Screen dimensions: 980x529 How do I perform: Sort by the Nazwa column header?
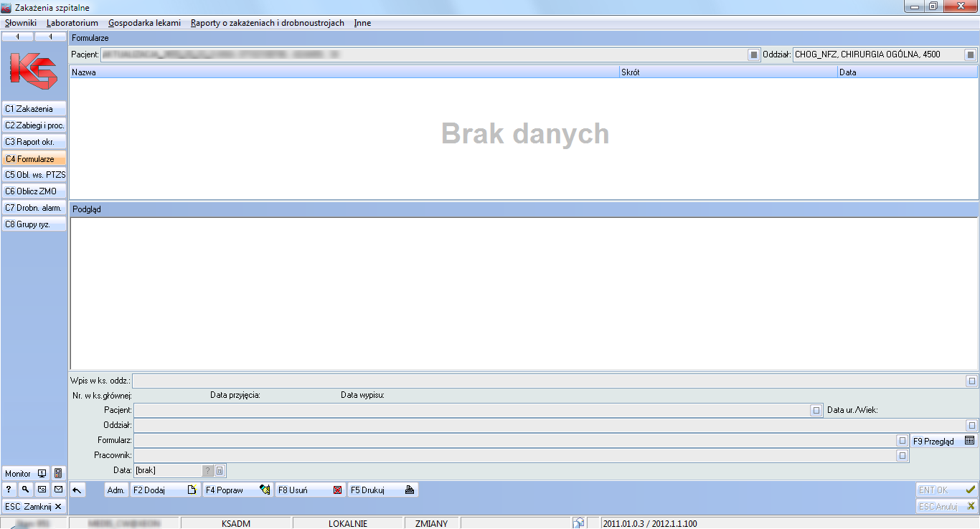tap(344, 72)
